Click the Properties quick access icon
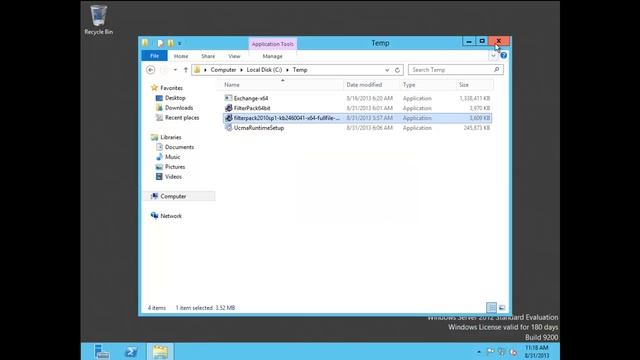 click(160, 43)
